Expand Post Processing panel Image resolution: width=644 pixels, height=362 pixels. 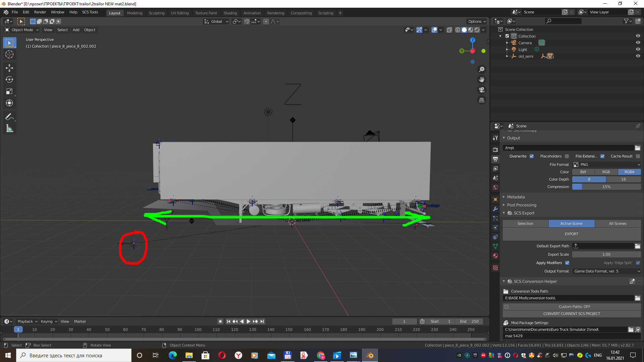tap(522, 205)
